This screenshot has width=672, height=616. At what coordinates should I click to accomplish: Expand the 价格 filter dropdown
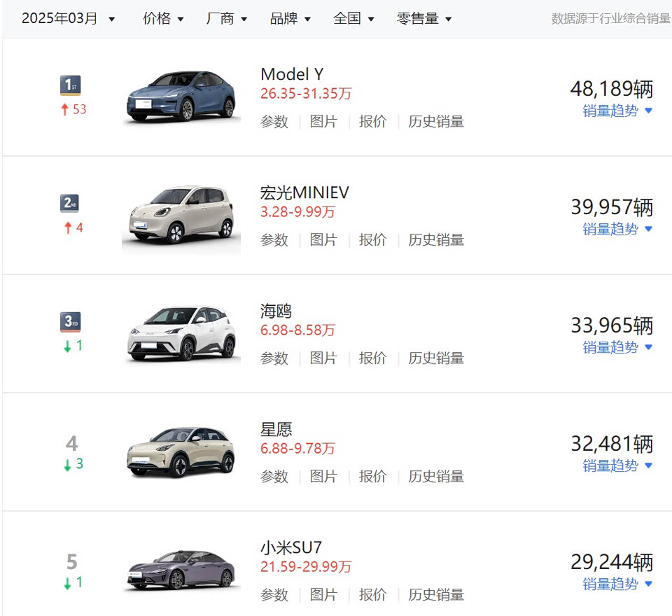pos(163,19)
